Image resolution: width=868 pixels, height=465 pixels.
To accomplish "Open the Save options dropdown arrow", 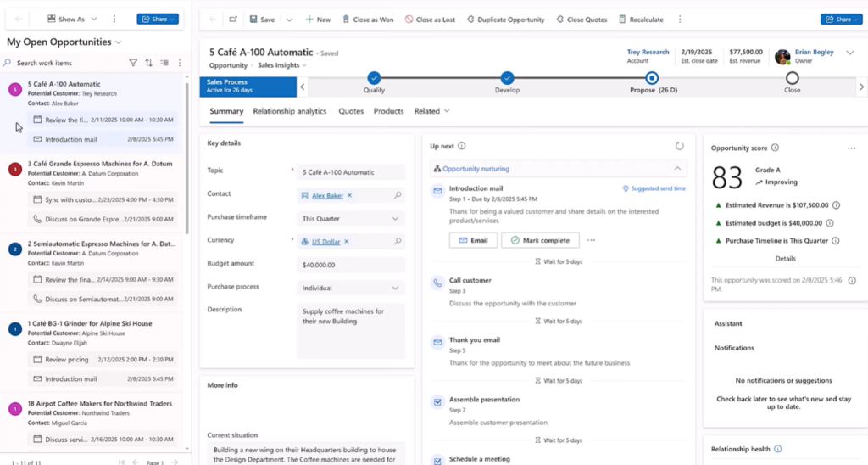I will click(x=289, y=20).
